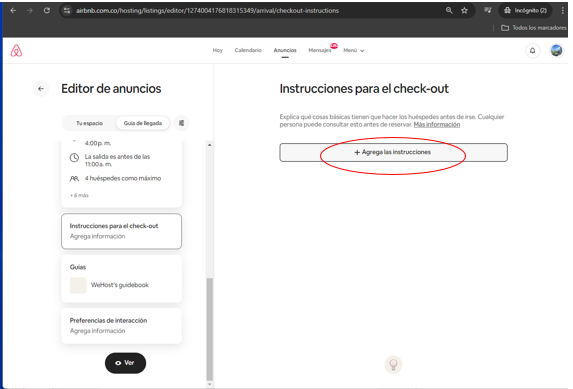Click the lightbulb tips icon
The height and width of the screenshot is (389, 573).
coord(394,364)
